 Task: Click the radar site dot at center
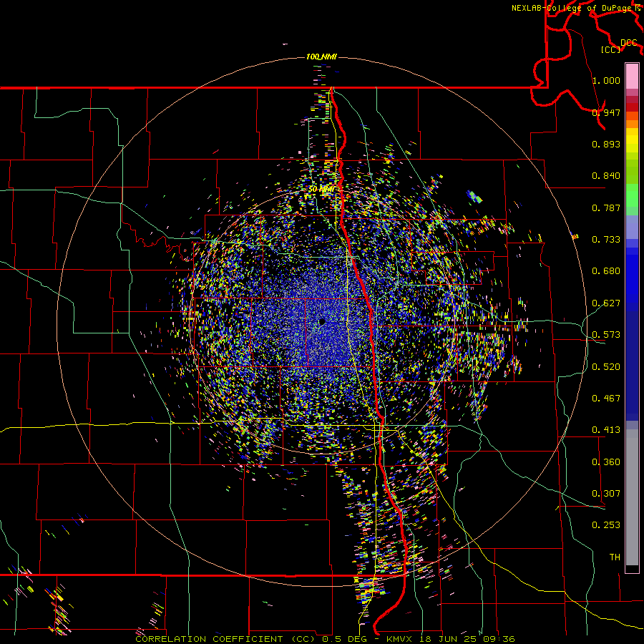322,321
